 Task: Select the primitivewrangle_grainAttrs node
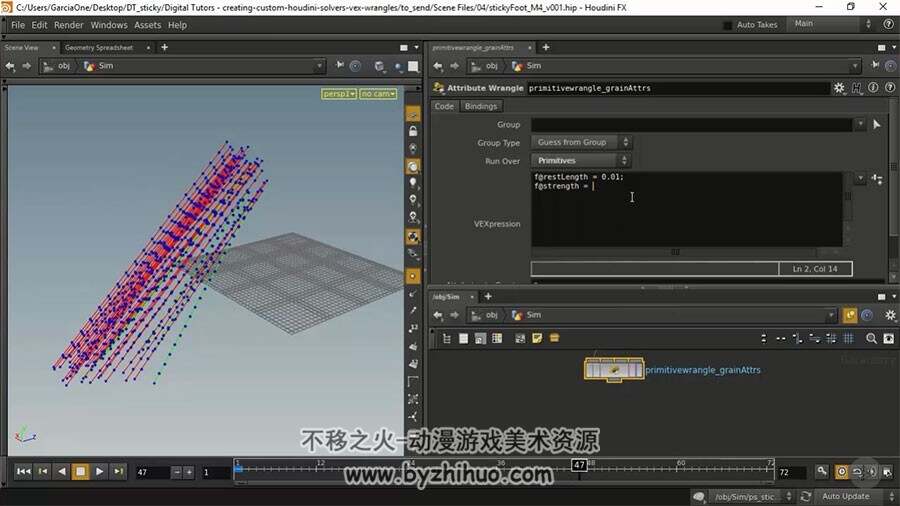614,369
